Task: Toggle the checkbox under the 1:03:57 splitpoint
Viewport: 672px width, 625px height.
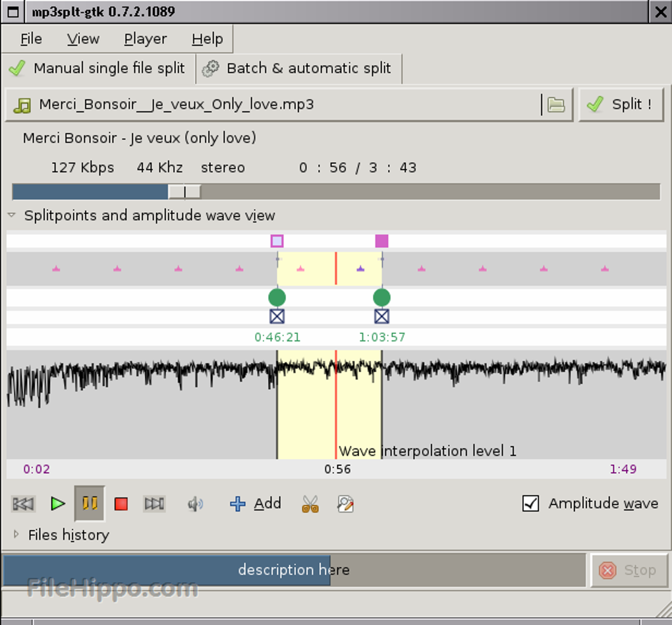Action: point(381,317)
